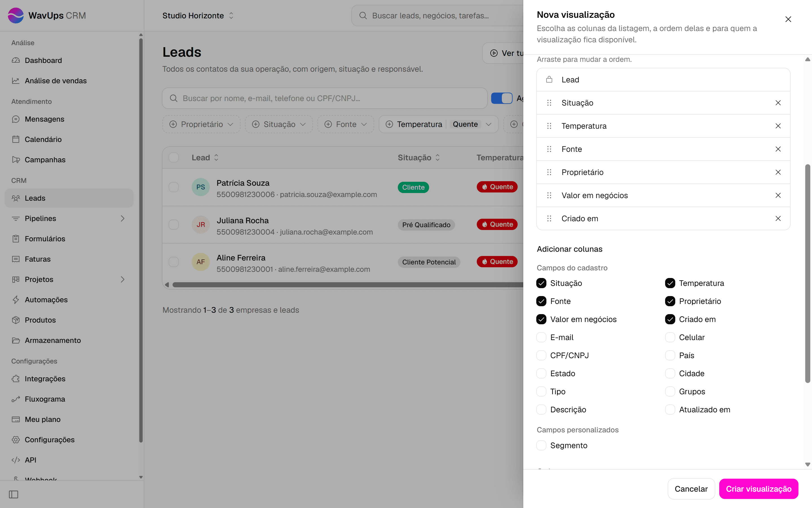
Task: Open Automações in the sidebar
Action: point(69,300)
